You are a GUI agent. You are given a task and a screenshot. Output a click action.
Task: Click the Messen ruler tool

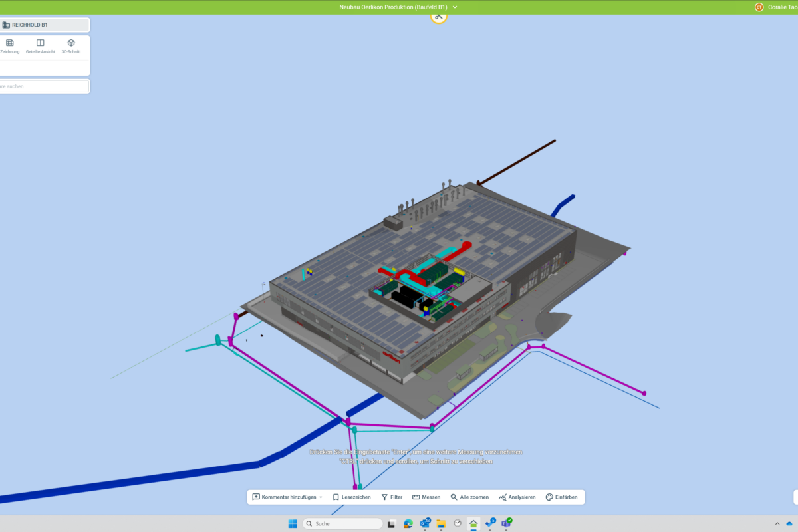tap(426, 497)
